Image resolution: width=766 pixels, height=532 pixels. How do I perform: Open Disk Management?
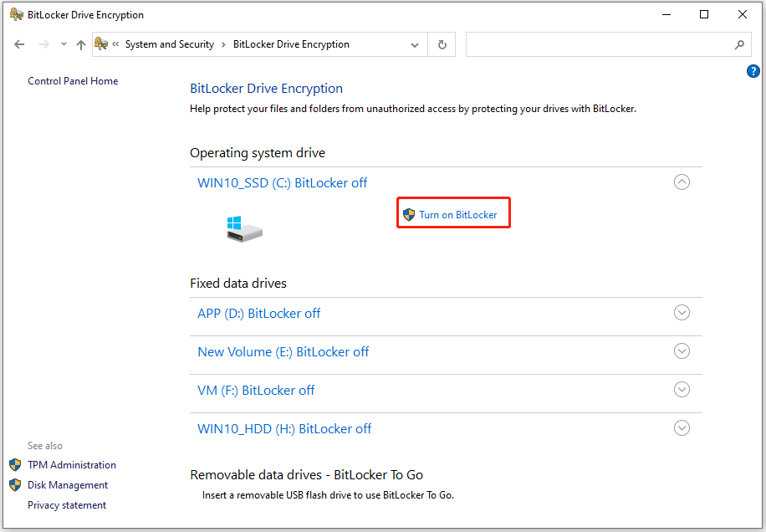[x=68, y=485]
